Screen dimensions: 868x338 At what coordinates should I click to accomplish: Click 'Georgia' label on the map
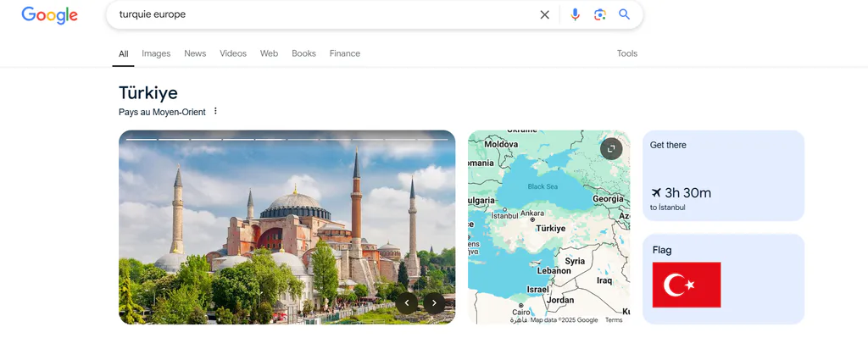(x=608, y=198)
